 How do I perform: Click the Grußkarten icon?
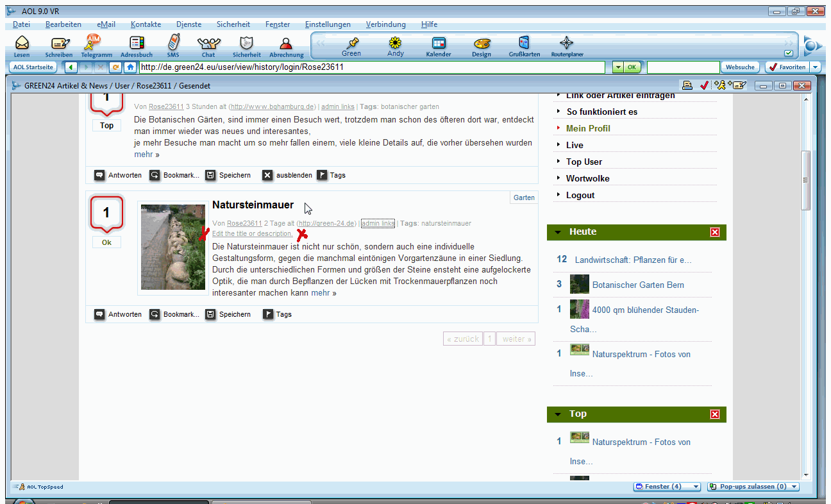(x=524, y=45)
